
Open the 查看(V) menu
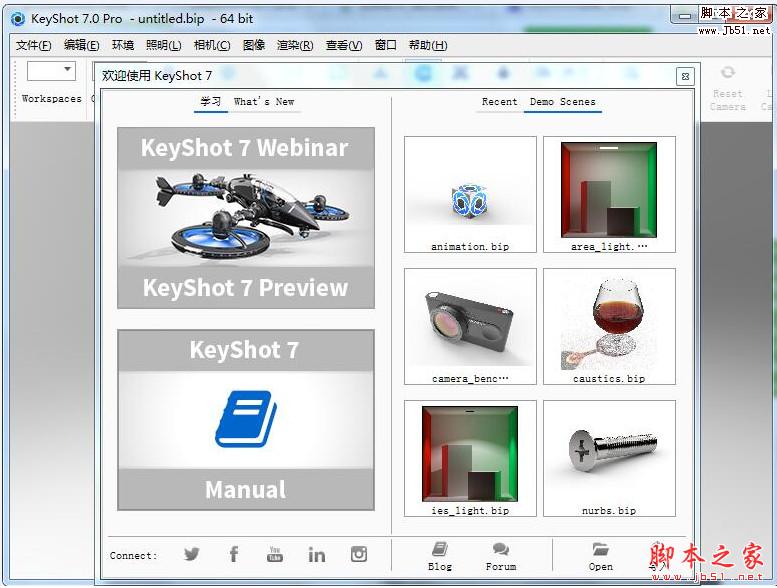tap(344, 46)
